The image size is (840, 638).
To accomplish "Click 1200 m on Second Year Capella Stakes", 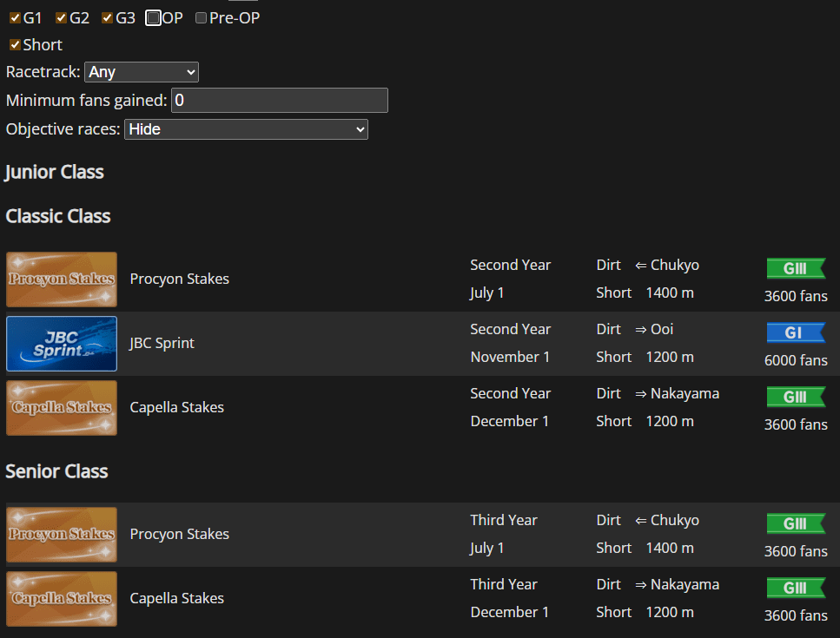I will click(x=670, y=422).
